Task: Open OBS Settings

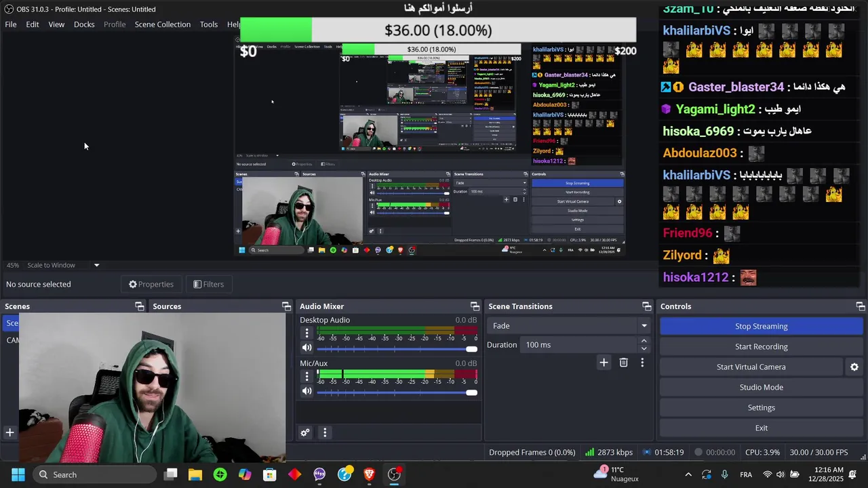Action: click(x=761, y=407)
